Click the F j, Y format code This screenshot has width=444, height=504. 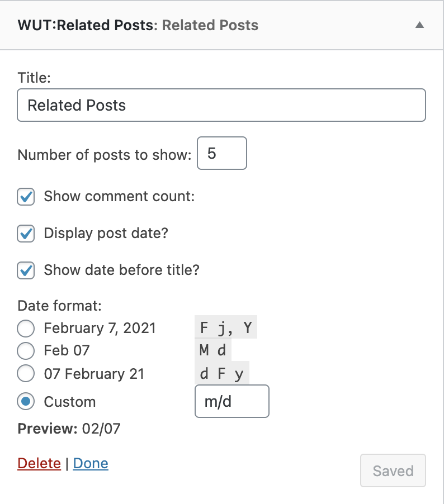(x=226, y=327)
